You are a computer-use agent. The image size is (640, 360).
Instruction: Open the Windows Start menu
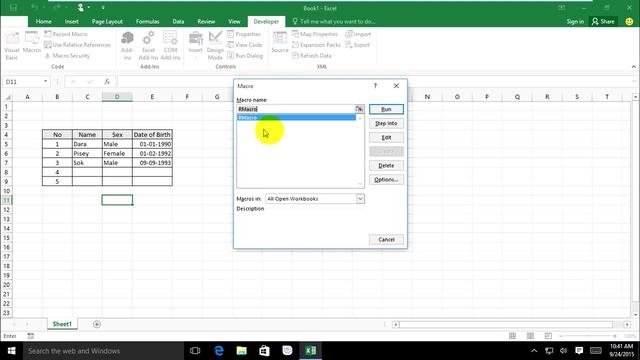tap(11, 351)
